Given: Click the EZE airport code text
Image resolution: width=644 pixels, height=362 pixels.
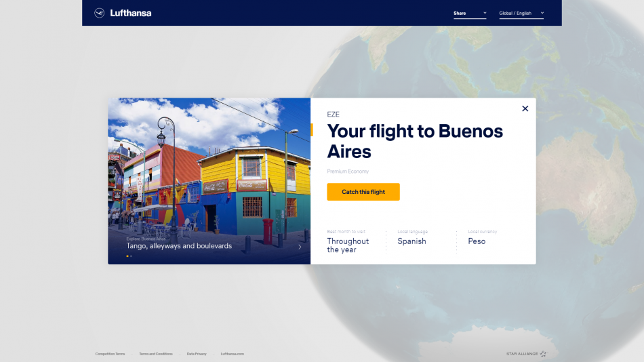Looking at the screenshot, I should [333, 115].
